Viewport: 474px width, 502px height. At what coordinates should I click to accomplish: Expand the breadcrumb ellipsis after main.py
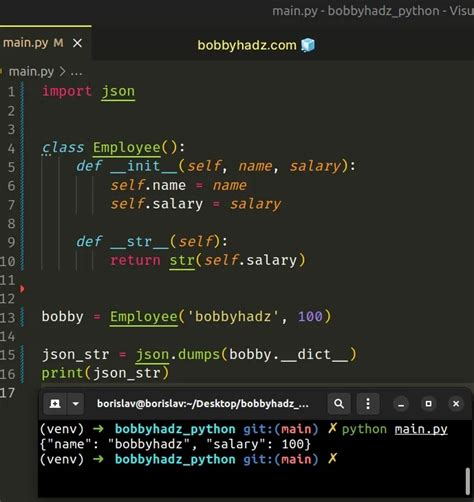tap(76, 72)
